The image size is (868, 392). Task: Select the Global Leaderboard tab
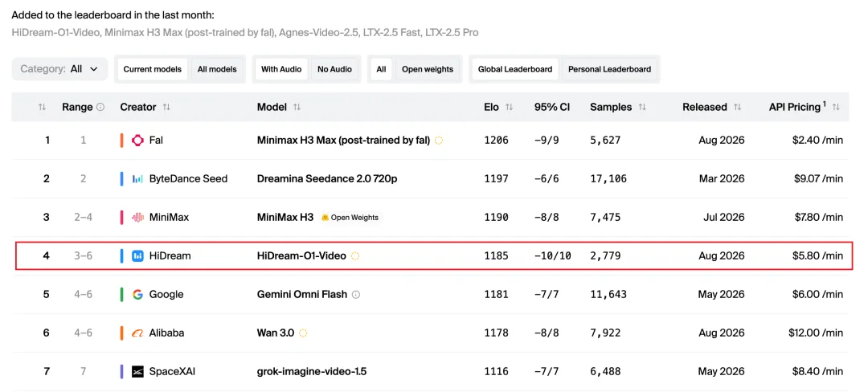pos(515,69)
